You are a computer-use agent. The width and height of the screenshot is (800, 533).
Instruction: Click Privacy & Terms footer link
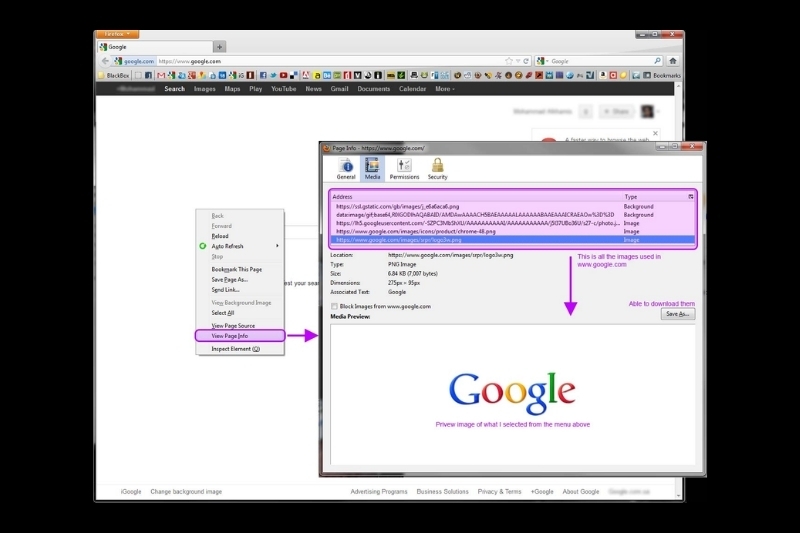tap(499, 492)
